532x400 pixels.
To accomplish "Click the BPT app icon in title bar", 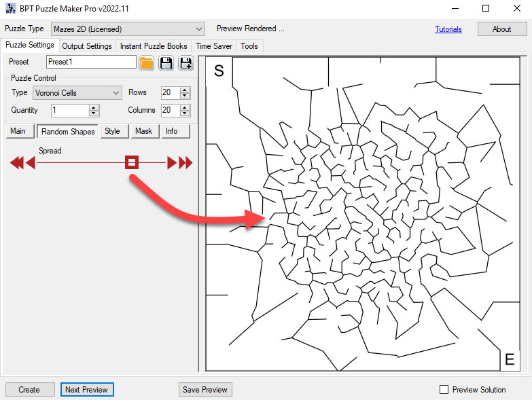I will (x=10, y=9).
